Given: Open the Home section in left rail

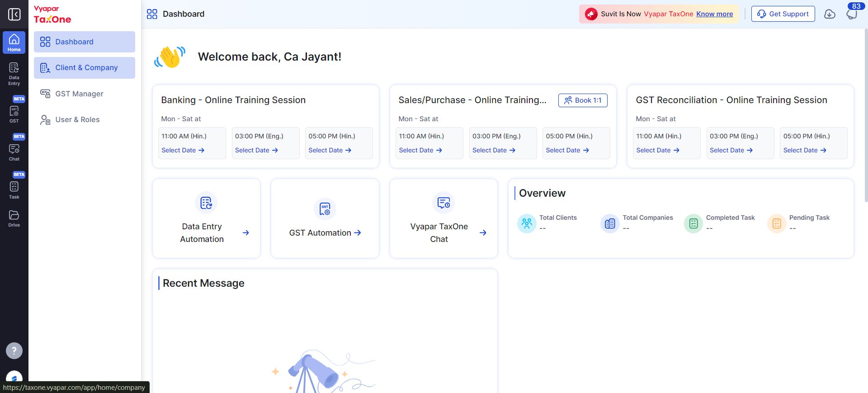Looking at the screenshot, I should pos(14,43).
